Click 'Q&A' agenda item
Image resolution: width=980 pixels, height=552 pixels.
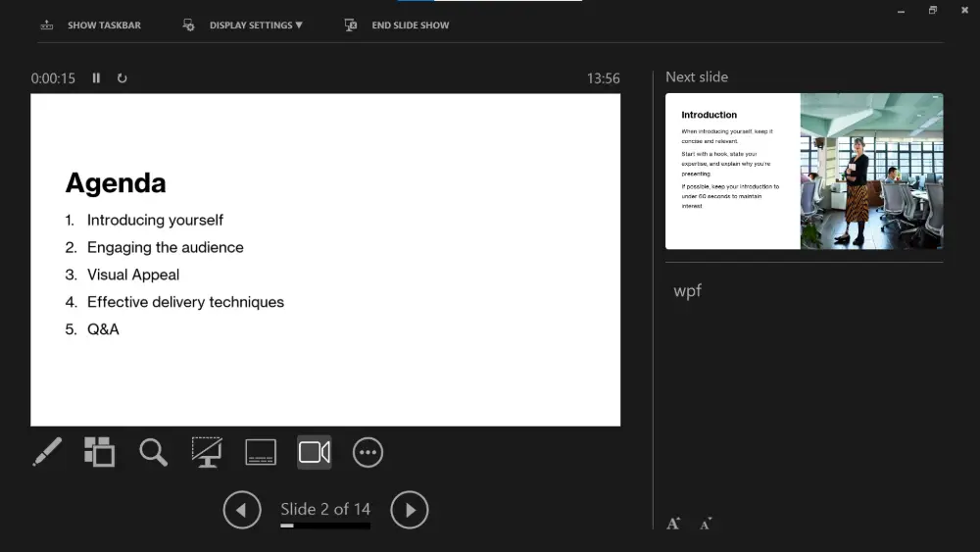(103, 329)
